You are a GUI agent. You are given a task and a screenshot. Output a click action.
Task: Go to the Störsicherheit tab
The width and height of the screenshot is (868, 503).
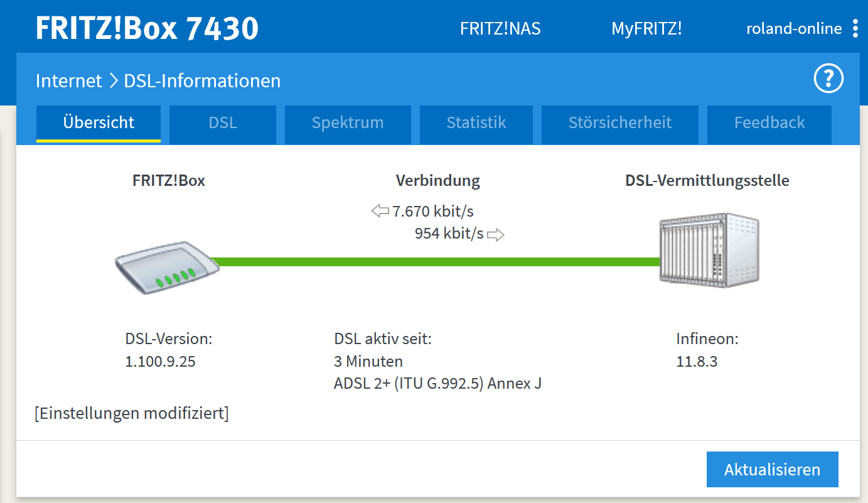point(619,123)
